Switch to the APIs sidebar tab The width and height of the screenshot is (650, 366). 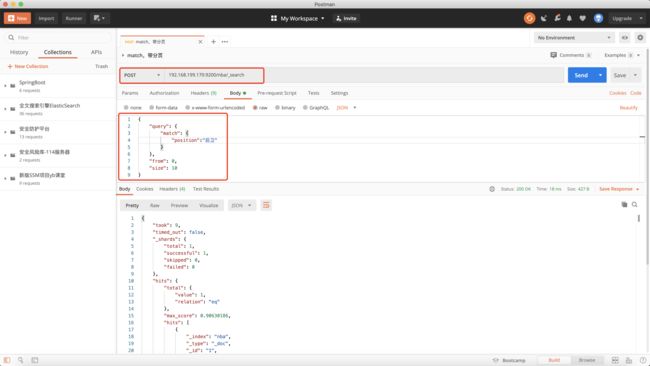(x=96, y=52)
